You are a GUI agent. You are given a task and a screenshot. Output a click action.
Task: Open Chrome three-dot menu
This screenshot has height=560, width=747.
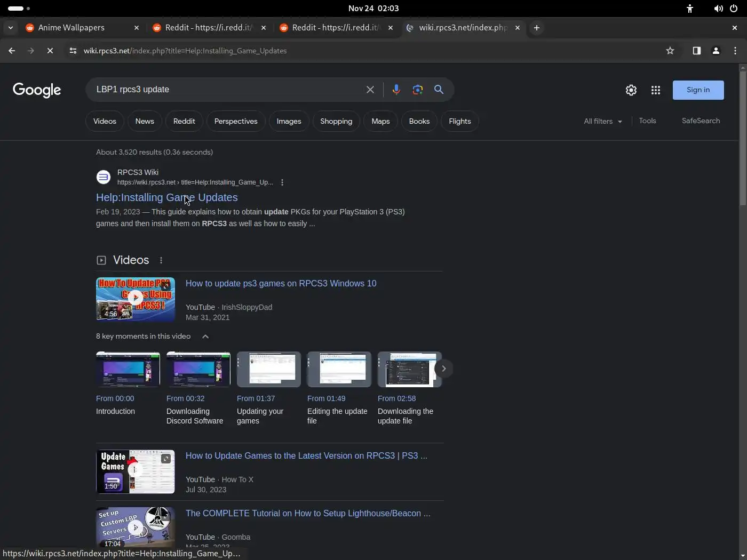click(x=735, y=51)
